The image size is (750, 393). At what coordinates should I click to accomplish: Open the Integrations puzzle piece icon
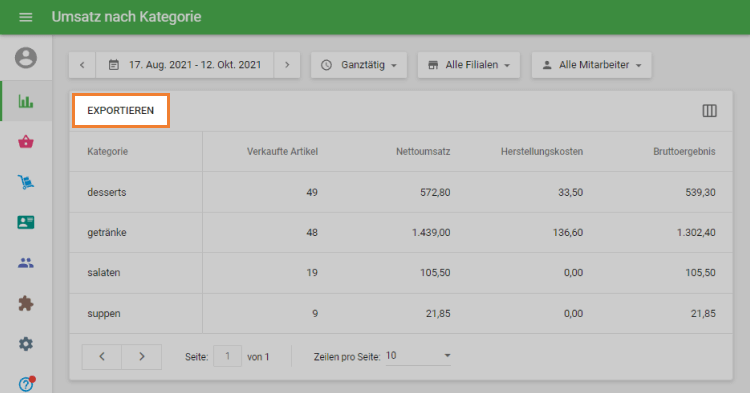coord(26,303)
